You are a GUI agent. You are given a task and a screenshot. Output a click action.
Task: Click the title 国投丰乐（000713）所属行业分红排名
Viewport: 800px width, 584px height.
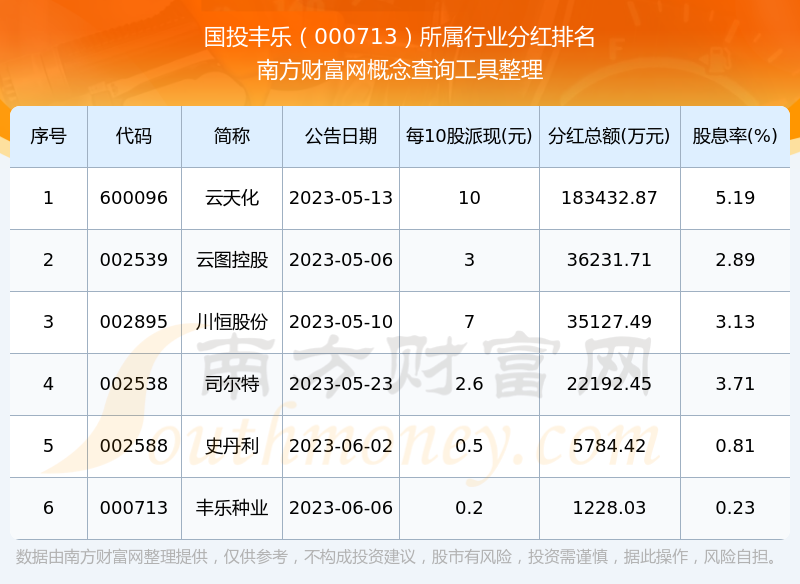(399, 33)
